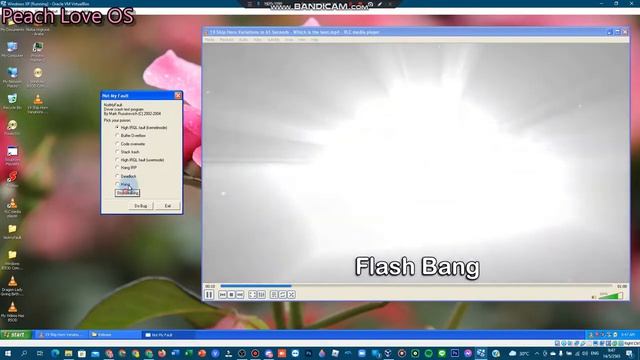
Task: Select Stack trash option
Action: click(127, 152)
